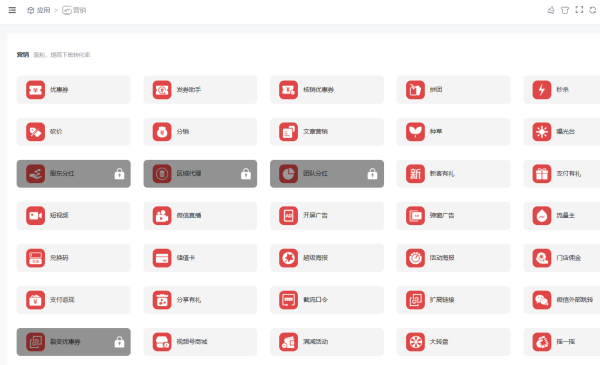The image size is (600, 365).
Task: Open the 种草 plant sprout icon
Action: pyautogui.click(x=415, y=132)
